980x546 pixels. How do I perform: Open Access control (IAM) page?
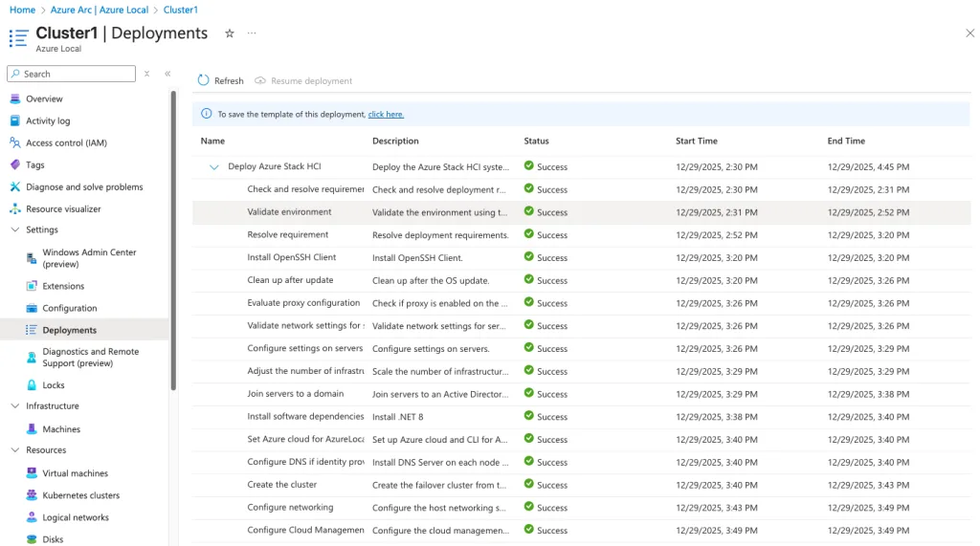(66, 143)
